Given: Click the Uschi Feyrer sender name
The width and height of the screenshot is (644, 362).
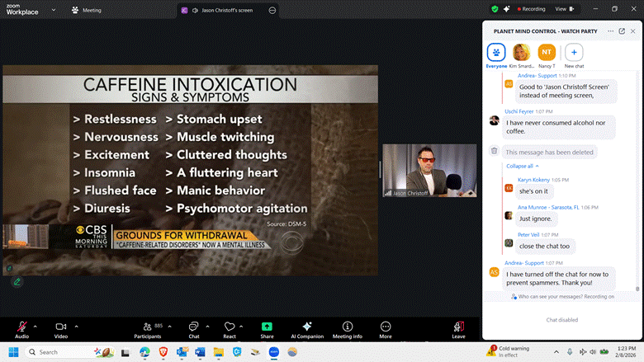Looking at the screenshot, I should pos(519,111).
